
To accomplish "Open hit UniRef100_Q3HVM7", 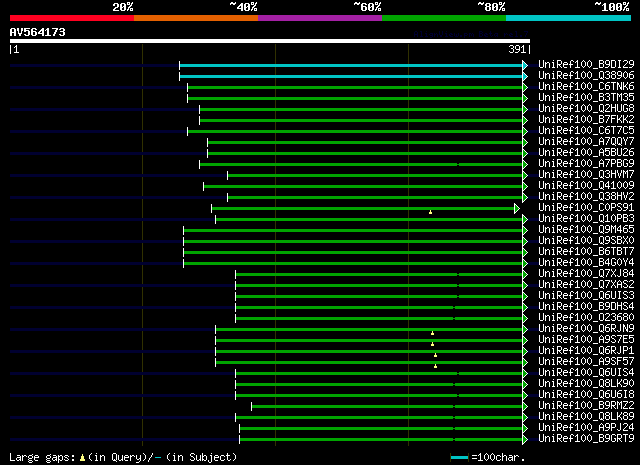I will [586, 174].
